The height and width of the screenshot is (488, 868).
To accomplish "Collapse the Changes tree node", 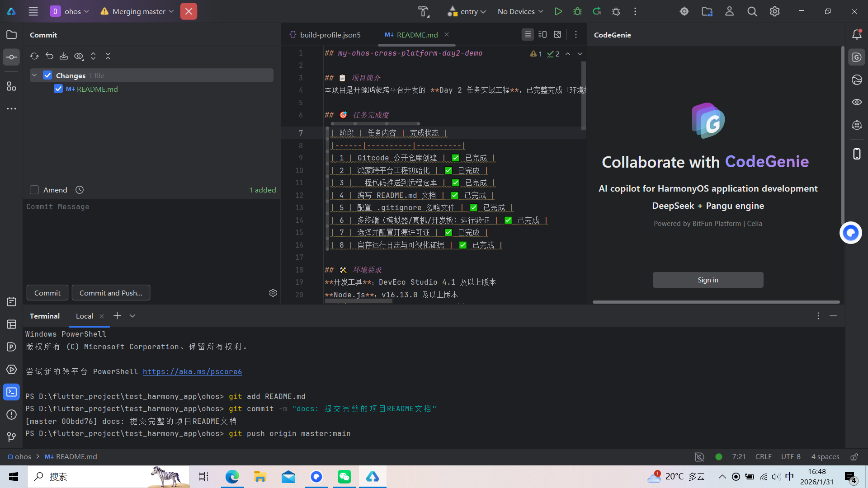I will pos(34,75).
